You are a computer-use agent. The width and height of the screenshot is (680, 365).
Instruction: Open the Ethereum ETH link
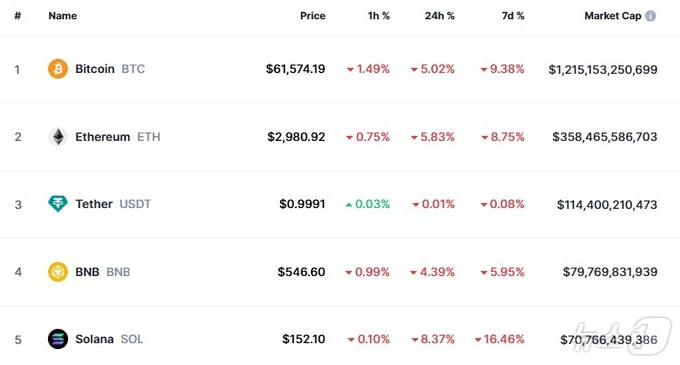click(118, 137)
